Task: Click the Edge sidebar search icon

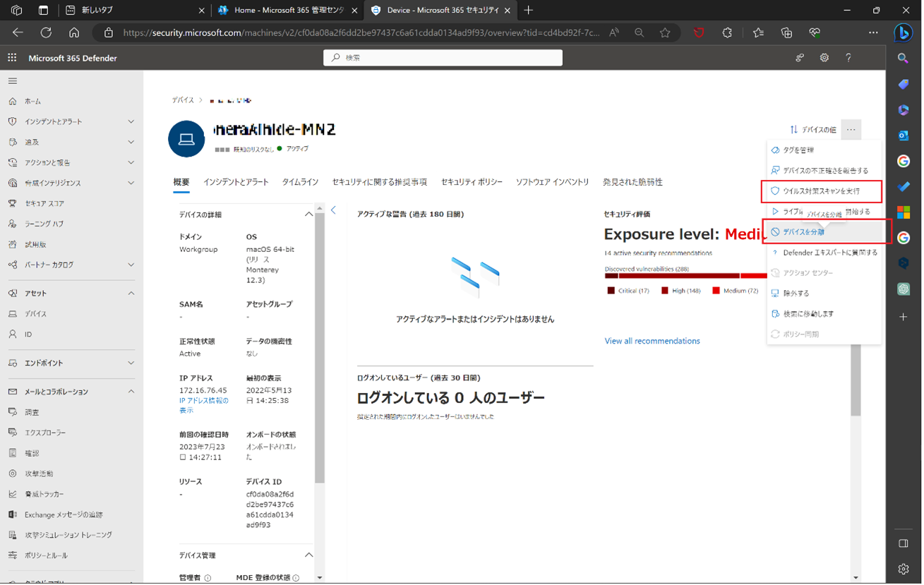Action: tap(904, 59)
